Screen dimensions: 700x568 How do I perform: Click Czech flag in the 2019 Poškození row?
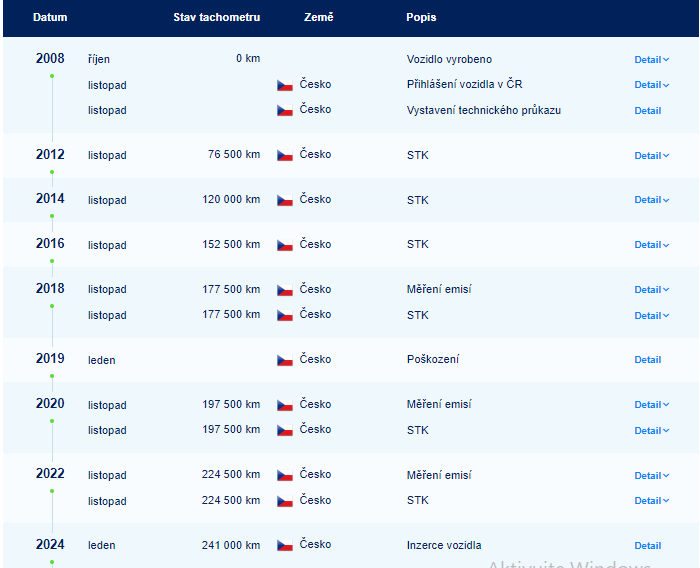[x=285, y=360]
